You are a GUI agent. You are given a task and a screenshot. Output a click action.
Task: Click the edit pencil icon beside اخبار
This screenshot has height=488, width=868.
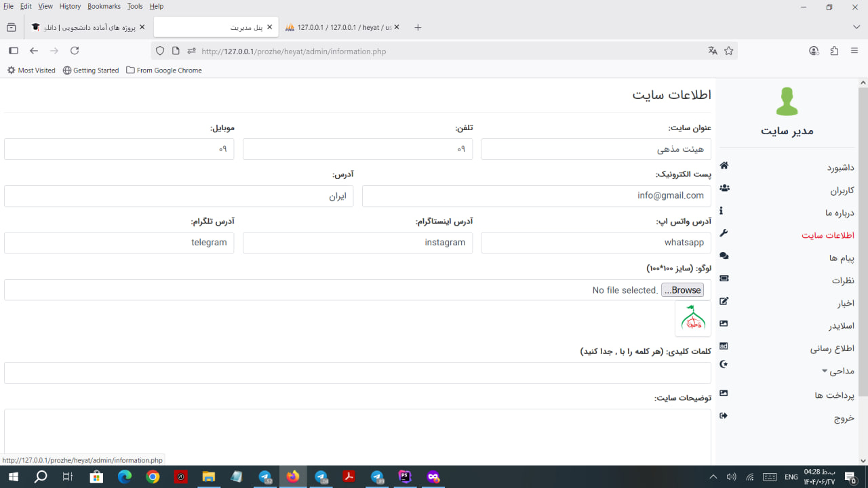(724, 301)
